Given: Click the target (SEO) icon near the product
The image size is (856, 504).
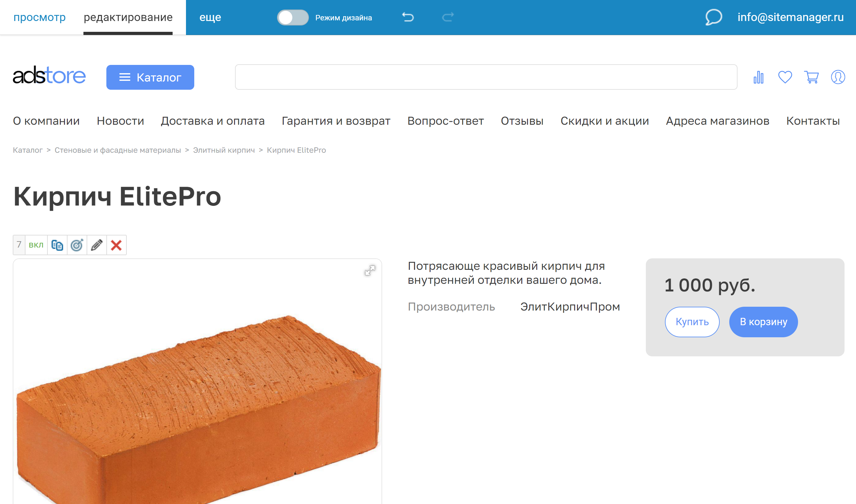Looking at the screenshot, I should pos(76,245).
